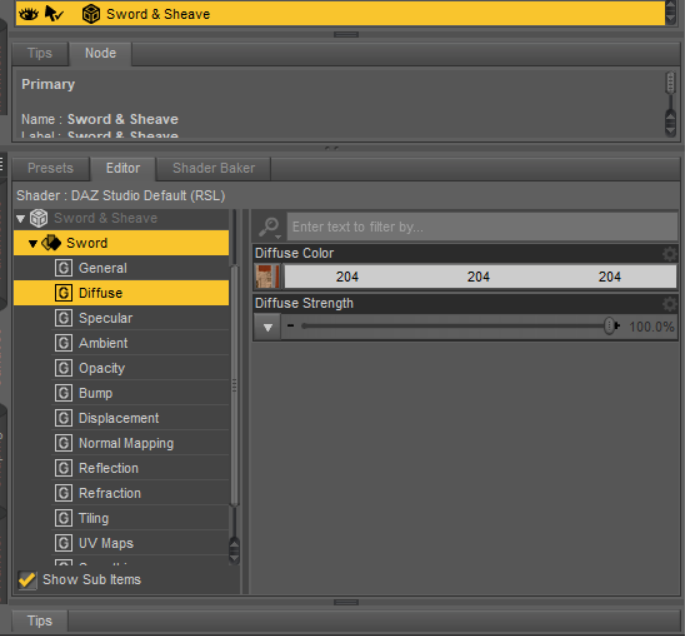
Task: Uncheck Show Sub Items checkbox
Action: 27,580
